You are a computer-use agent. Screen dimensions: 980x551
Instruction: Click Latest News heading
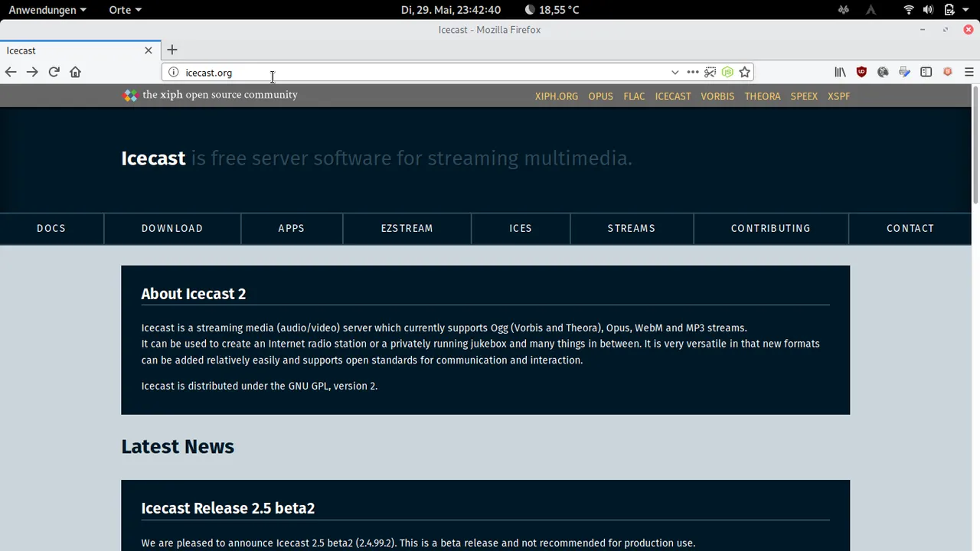pos(178,447)
